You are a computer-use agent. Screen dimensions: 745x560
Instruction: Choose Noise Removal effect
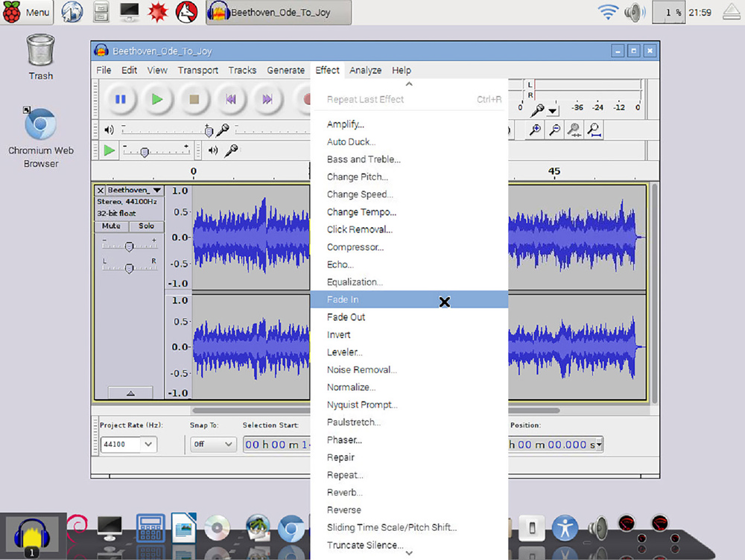click(x=410, y=370)
